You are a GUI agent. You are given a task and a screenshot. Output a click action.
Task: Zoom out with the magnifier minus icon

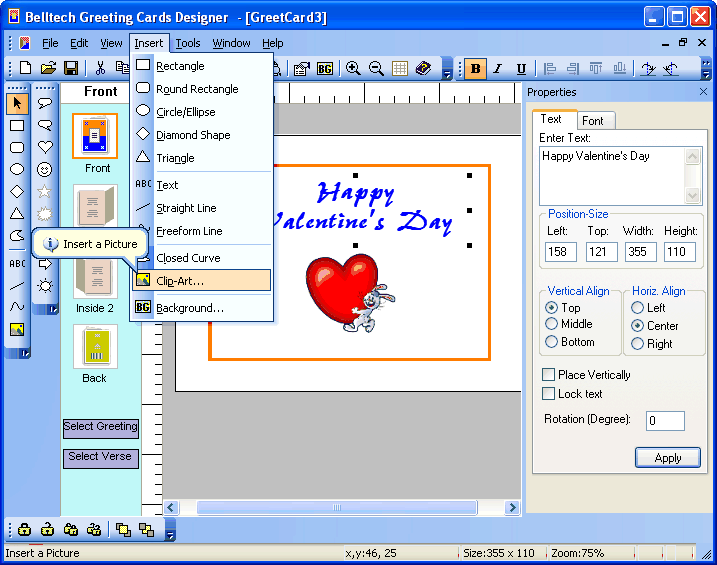click(x=376, y=69)
